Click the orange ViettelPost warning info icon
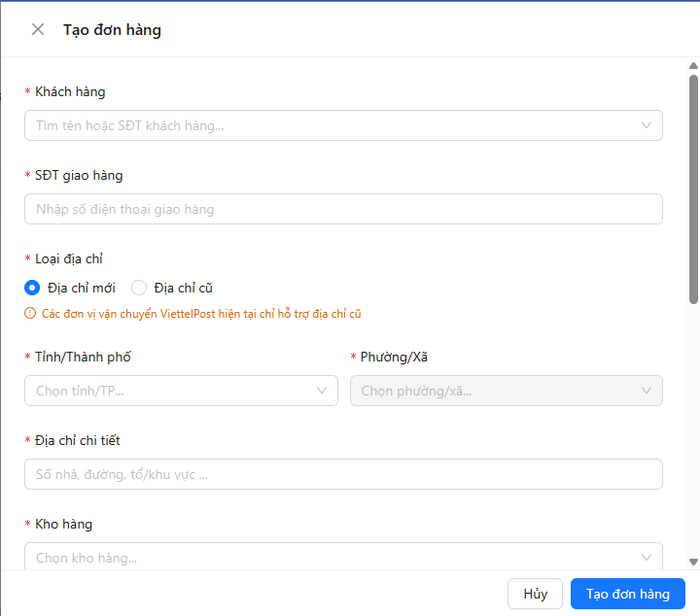Viewport: 700px width, 616px height. (x=30, y=313)
